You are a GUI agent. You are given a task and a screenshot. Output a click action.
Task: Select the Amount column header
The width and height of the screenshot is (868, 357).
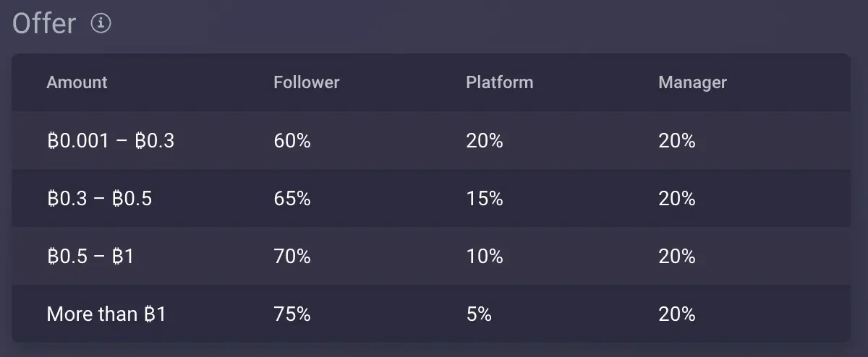click(77, 82)
